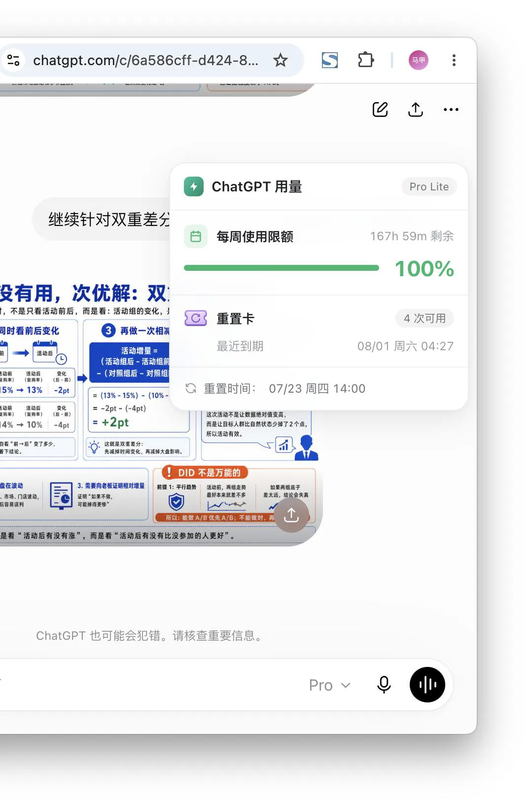Click the 最近到期 label
Image resolution: width=532 pixels, height=807 pixels.
click(x=240, y=346)
